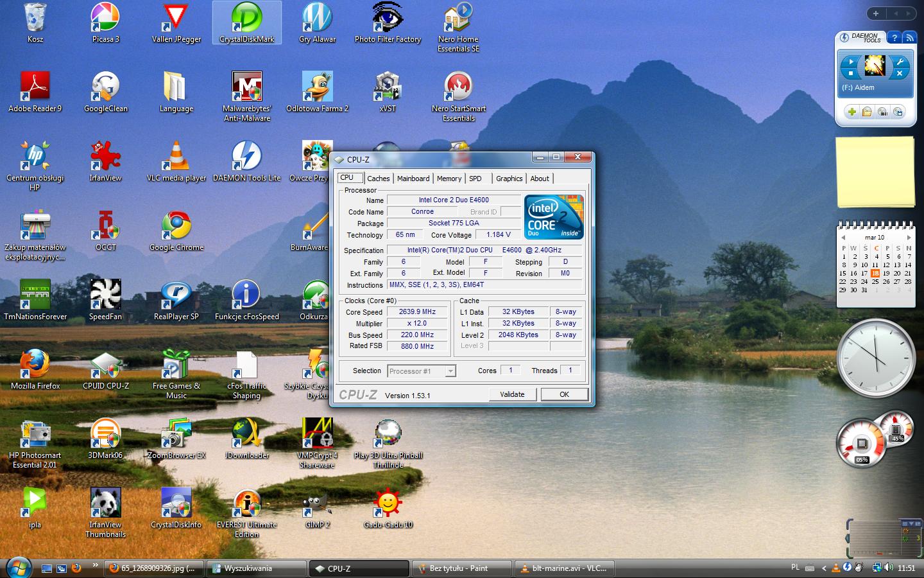Open the Windows Start menu orb
The width and height of the screenshot is (924, 578).
click(18, 568)
